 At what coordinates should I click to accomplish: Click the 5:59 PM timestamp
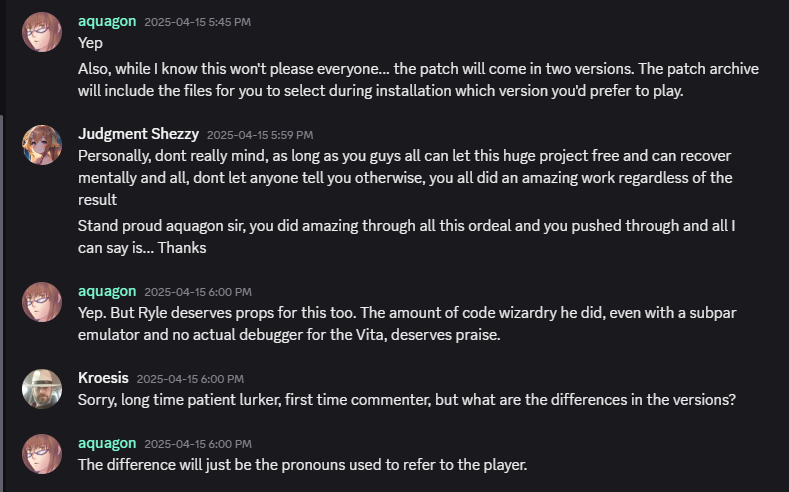tap(260, 135)
